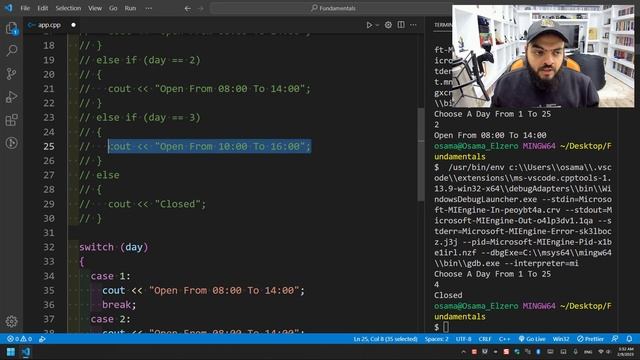Viewport: 640px width, 360px height.
Task: Click the Fundamentals command center search box
Action: pos(333,8)
